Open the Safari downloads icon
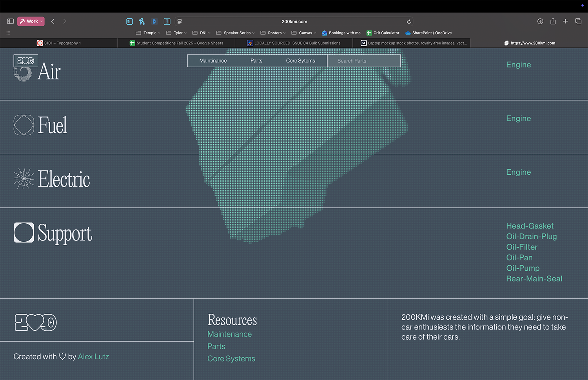The height and width of the screenshot is (380, 588). [x=540, y=21]
